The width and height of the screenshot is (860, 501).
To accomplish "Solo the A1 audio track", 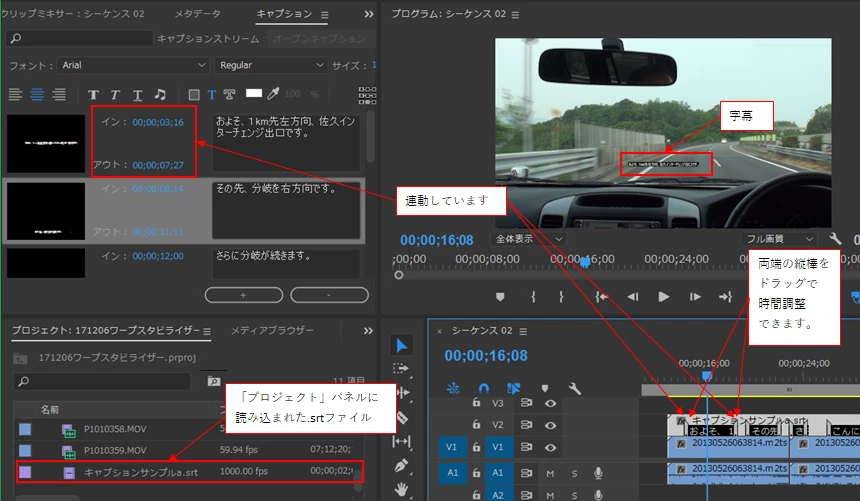I will [x=574, y=473].
